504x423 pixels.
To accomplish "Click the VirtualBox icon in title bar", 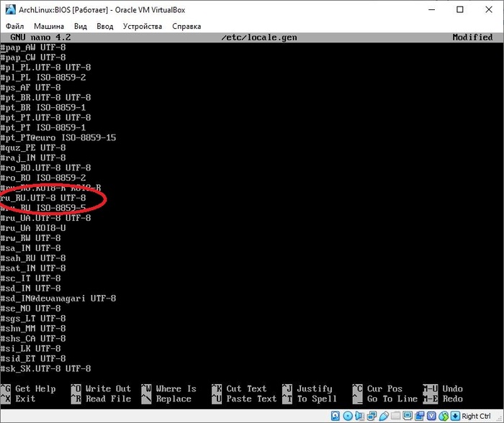I will click(x=10, y=9).
